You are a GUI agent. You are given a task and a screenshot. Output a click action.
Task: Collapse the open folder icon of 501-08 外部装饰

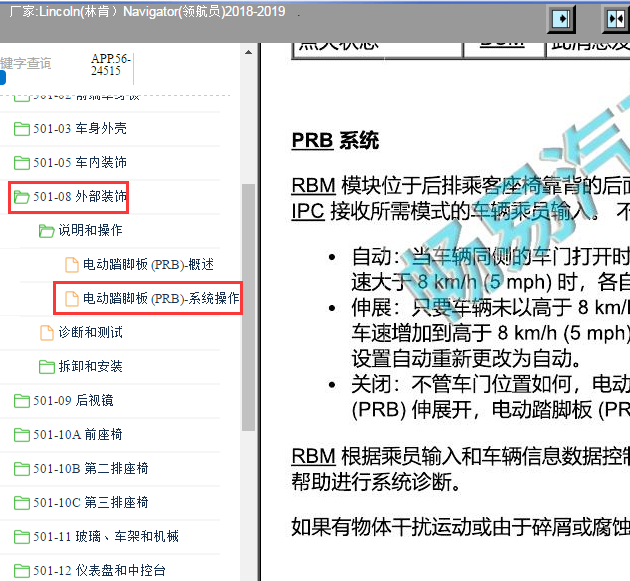pyautogui.click(x=22, y=197)
